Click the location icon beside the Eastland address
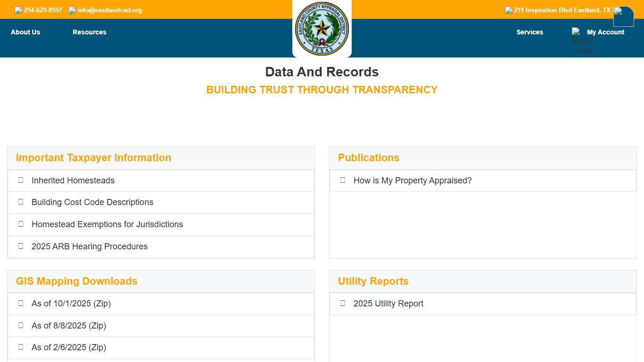644x362 pixels. [x=508, y=9]
